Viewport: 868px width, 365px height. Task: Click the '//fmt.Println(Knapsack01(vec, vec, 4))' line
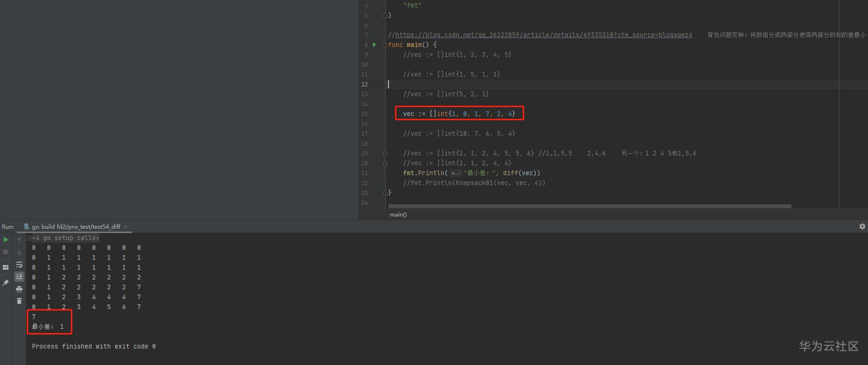tap(474, 183)
